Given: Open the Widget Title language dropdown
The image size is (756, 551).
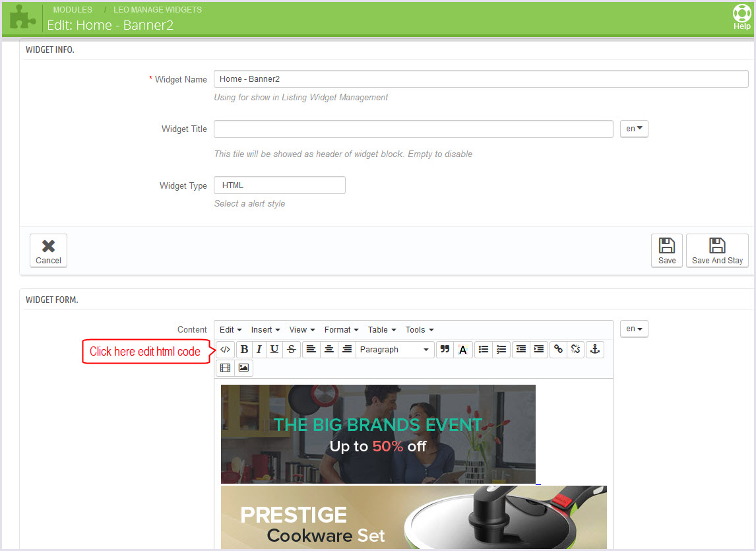Looking at the screenshot, I should pyautogui.click(x=634, y=129).
